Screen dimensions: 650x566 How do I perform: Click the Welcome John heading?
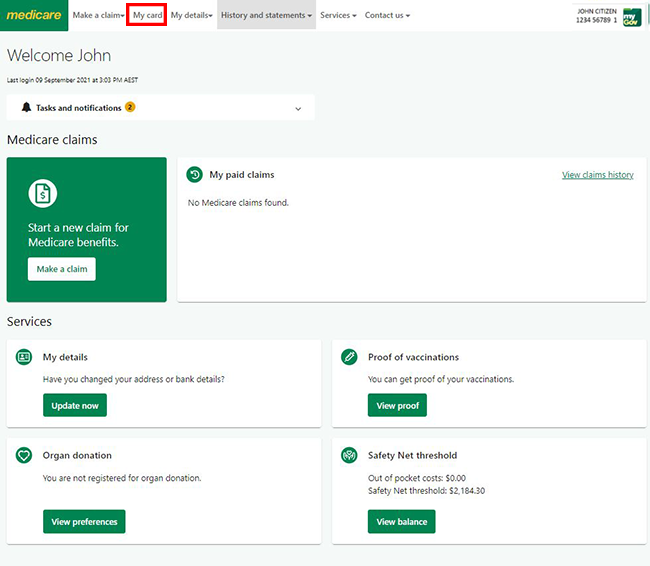point(59,56)
